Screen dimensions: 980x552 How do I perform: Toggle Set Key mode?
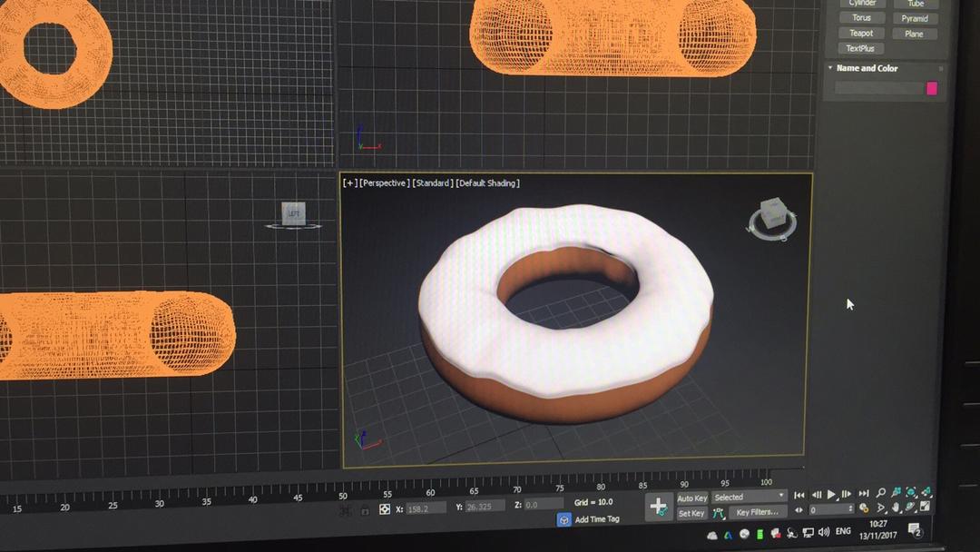[691, 513]
